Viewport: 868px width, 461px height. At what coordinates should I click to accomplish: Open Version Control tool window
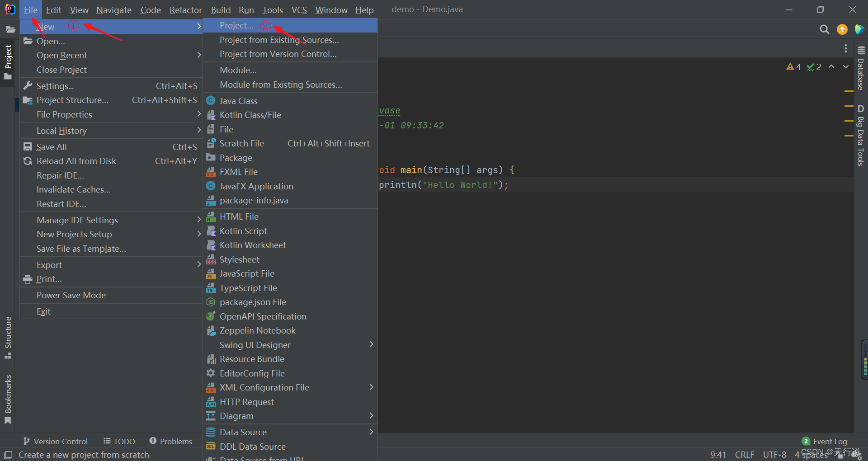(56, 442)
